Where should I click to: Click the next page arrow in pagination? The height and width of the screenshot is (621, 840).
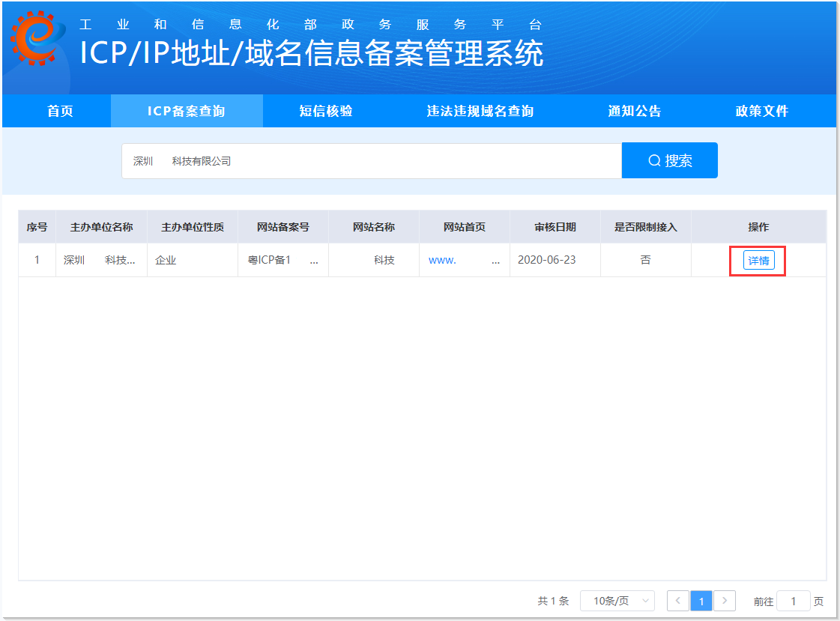click(x=724, y=601)
